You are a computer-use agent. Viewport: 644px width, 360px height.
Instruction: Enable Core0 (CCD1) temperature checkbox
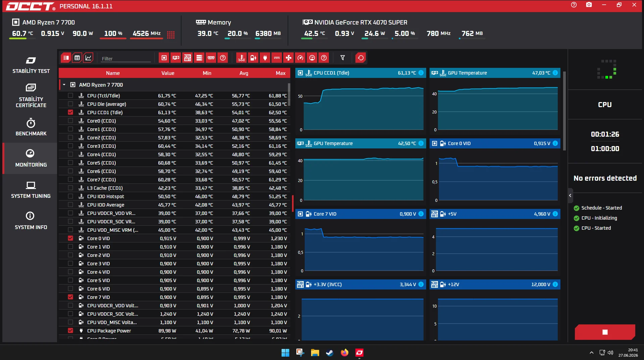[x=70, y=121]
